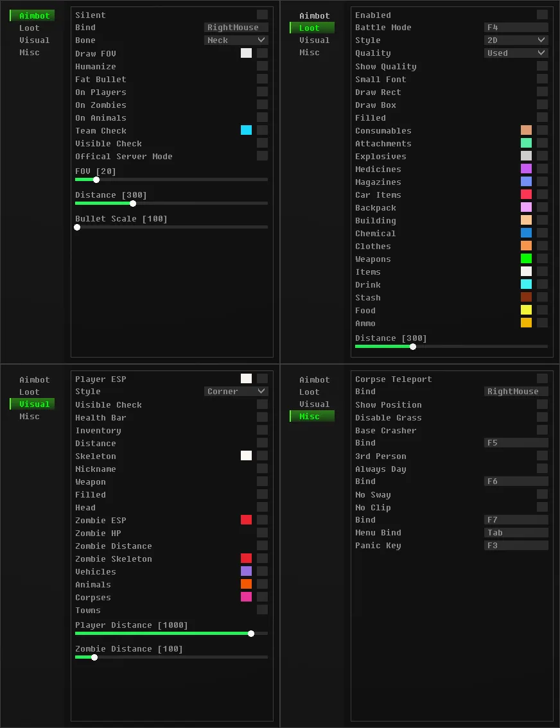Open the Quality dropdown set to Used

[515, 53]
